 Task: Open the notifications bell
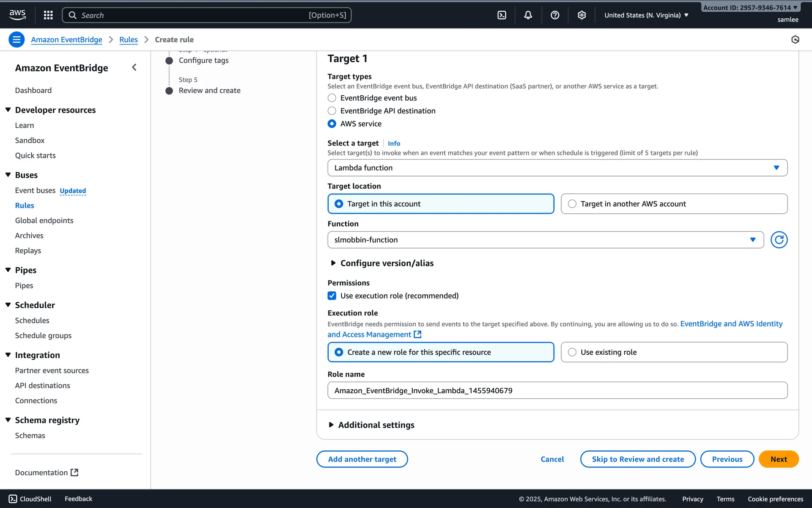[x=528, y=15]
